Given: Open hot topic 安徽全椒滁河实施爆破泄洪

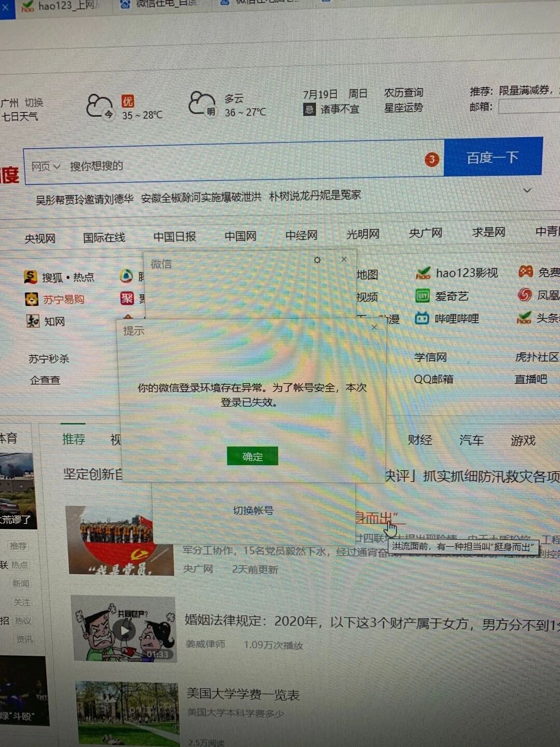Looking at the screenshot, I should tap(201, 198).
